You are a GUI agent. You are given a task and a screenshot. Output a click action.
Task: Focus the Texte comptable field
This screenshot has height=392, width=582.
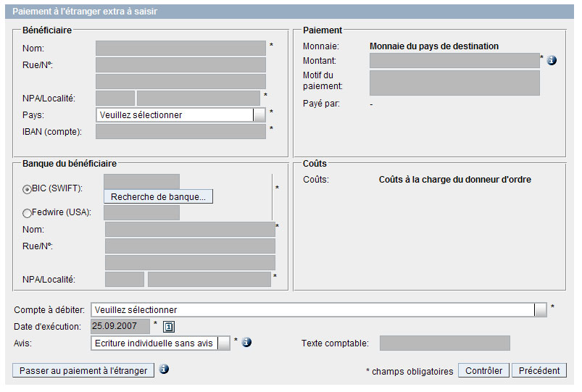444,343
